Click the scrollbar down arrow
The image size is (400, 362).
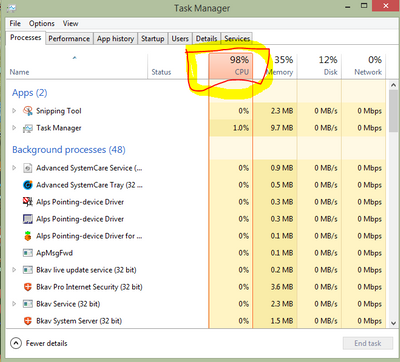coord(393,323)
